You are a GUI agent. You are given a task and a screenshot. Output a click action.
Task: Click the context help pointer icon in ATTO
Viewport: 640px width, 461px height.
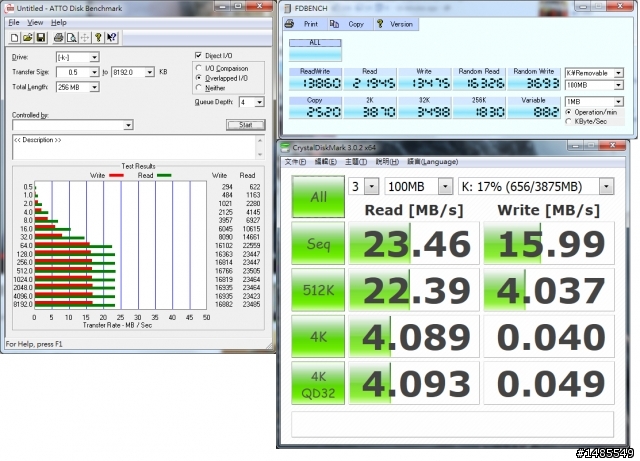(x=111, y=38)
